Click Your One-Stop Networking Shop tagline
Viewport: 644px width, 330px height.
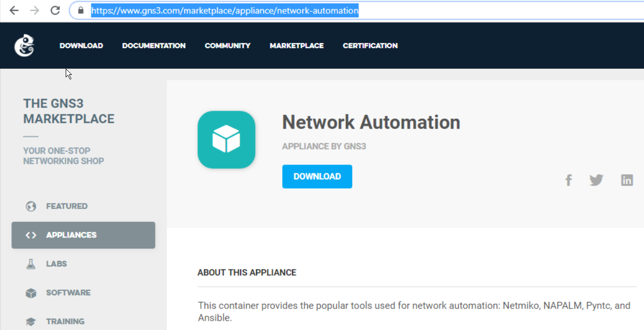(64, 156)
